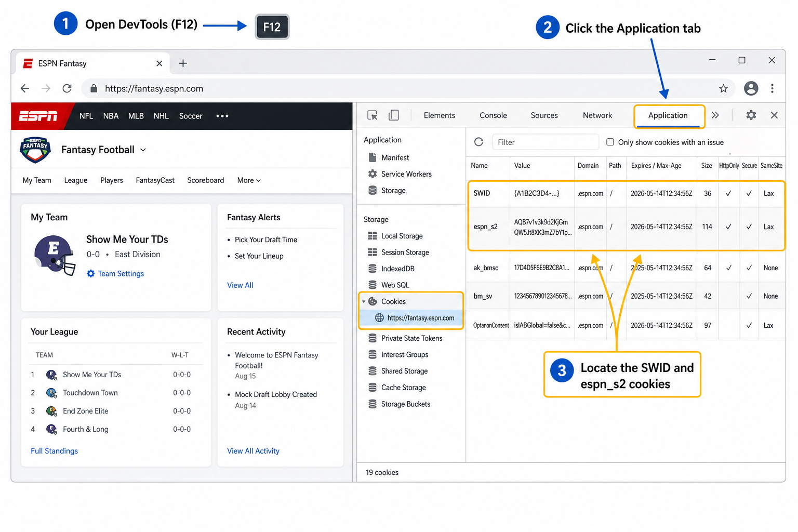Collapse the Cookies tree node
The height and width of the screenshot is (532, 798).
pyautogui.click(x=364, y=301)
